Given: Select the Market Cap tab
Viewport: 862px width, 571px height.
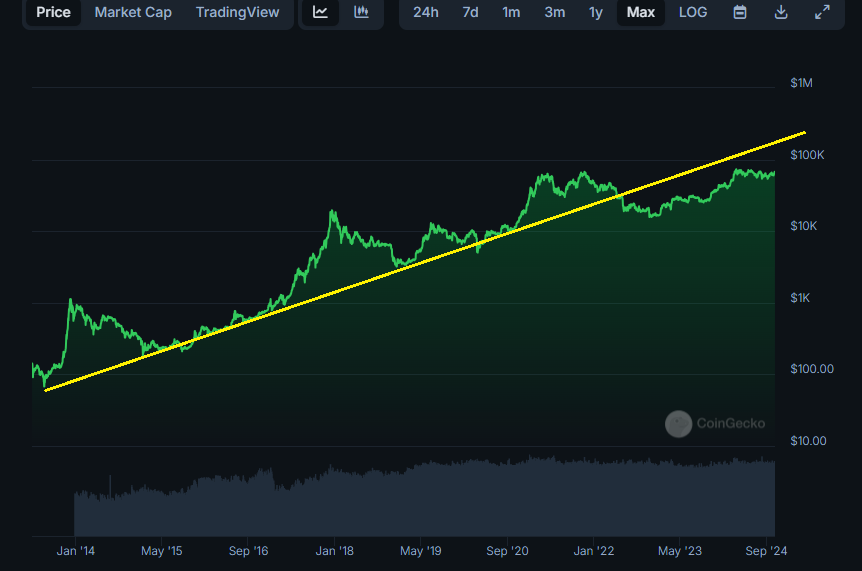Looking at the screenshot, I should tap(133, 12).
